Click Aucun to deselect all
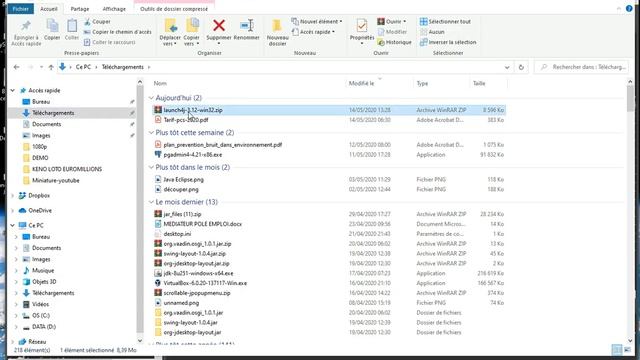Viewport: 640px width, 360px height. point(432,32)
